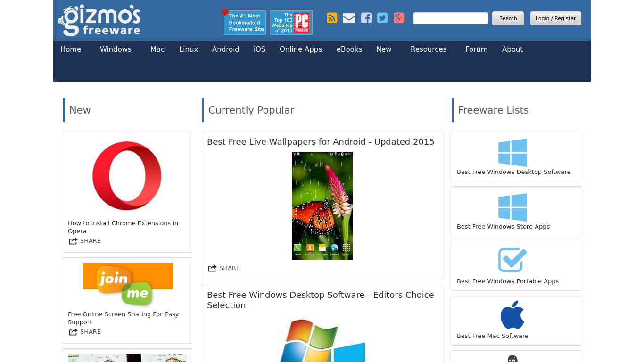The height and width of the screenshot is (362, 644).
Task: Open the butterfly live wallpaper screenshot
Action: click(322, 206)
